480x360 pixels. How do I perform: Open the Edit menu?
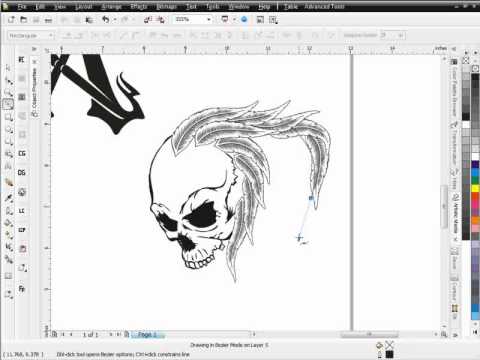(40, 6)
